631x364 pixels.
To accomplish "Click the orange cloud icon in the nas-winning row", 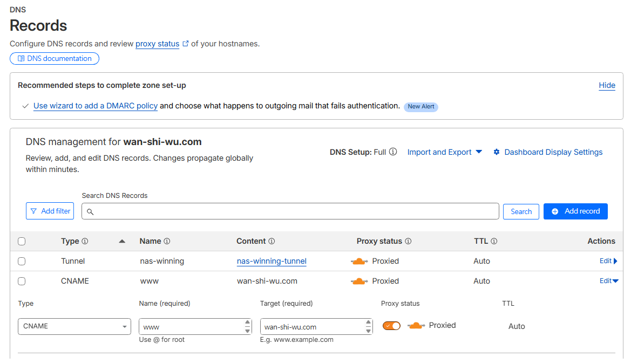I will (x=359, y=262).
